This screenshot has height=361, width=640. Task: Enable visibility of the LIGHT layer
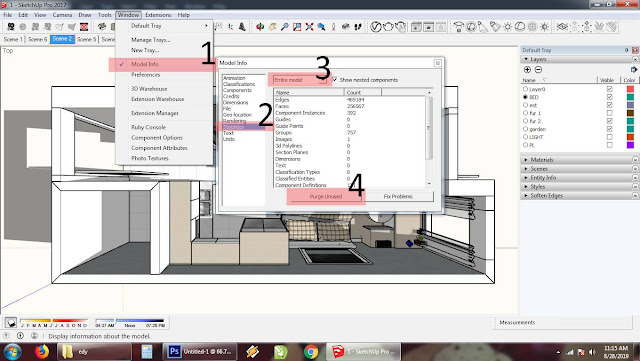tap(609, 137)
